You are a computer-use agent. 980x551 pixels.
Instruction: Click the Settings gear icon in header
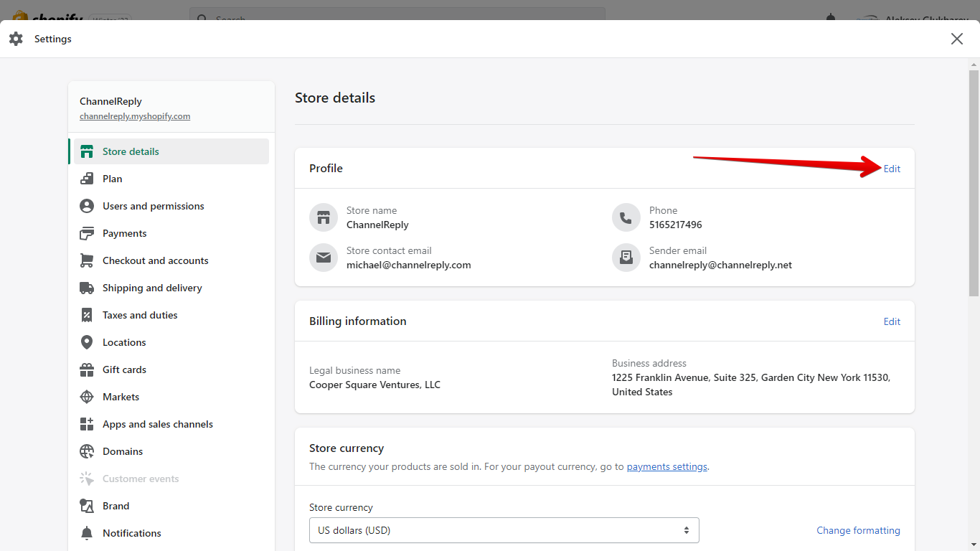click(x=16, y=39)
